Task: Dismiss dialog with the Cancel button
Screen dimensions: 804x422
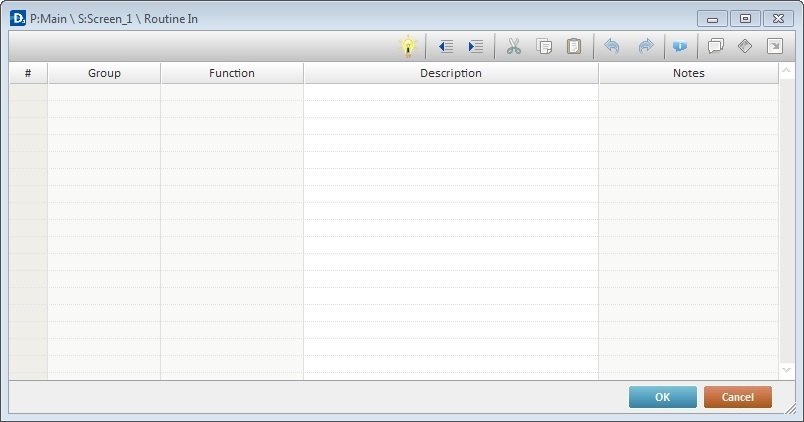Action: pos(737,397)
